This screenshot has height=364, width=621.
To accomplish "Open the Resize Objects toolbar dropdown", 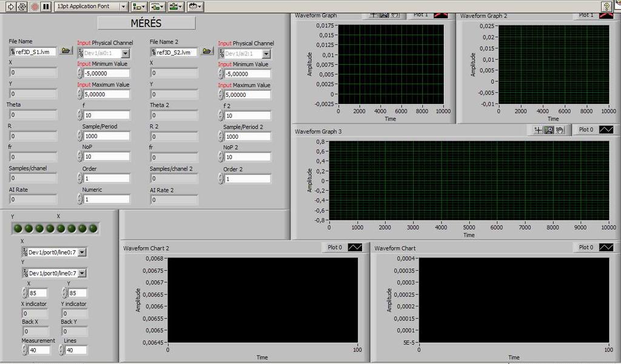I will (x=176, y=6).
